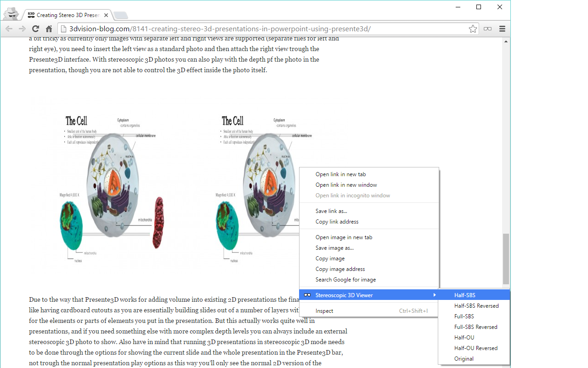
Task: Select Half-OU viewing mode
Action: click(474, 338)
